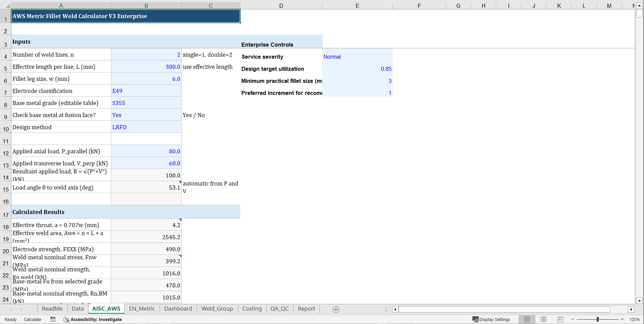The image size is (644, 324).
Task: Switch to Page Layout view icon
Action: coord(543,319)
